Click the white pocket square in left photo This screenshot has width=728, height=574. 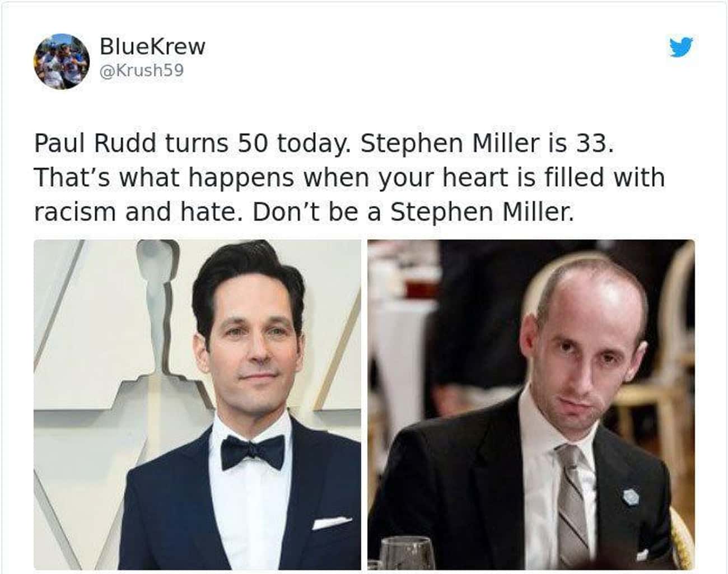[332, 523]
